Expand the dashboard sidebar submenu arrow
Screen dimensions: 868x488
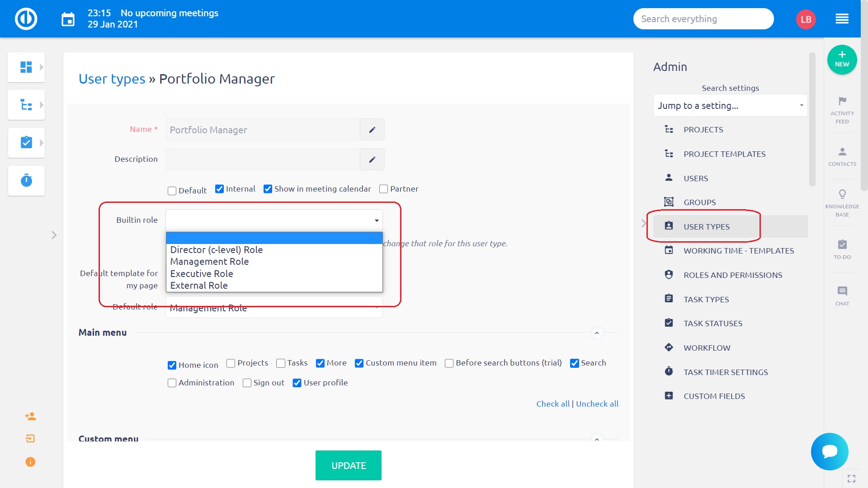[x=41, y=67]
